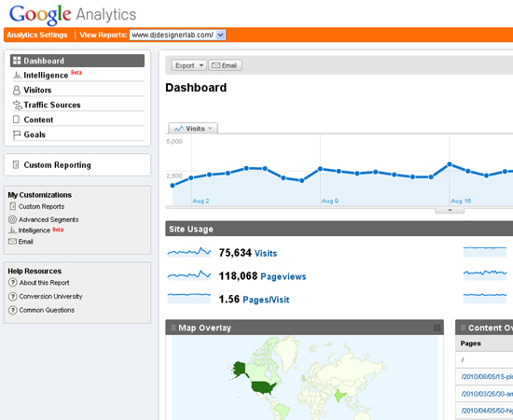Click the help icon beside About this Report

(12, 282)
